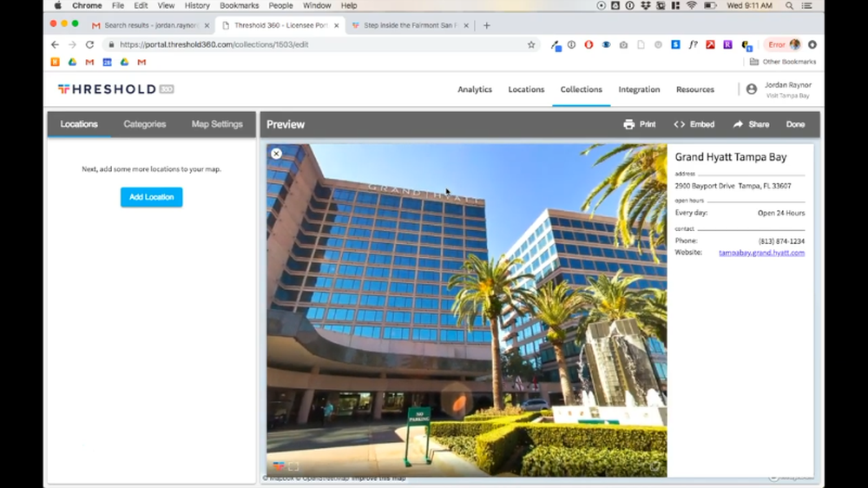Viewport: 868px width, 488px height.
Task: Click 'Grand Hyatt Tampa Bay' title
Action: click(731, 157)
